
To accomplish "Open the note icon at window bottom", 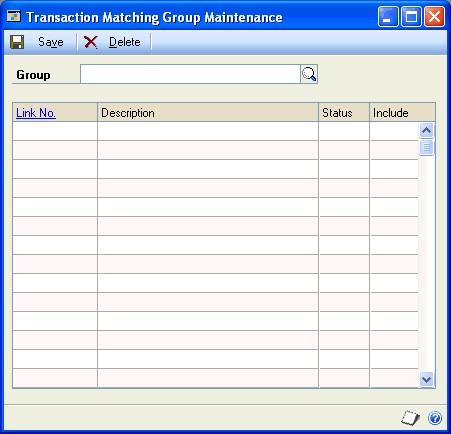I will pos(410,418).
